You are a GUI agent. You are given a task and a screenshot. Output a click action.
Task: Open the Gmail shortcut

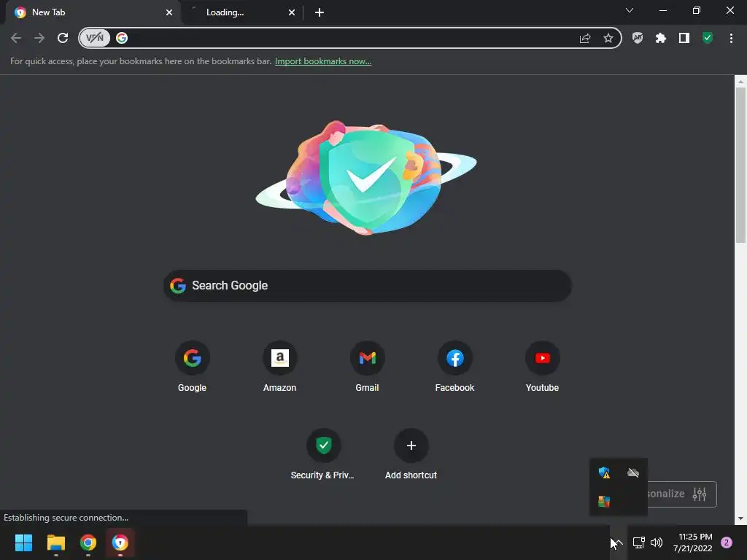coord(368,367)
